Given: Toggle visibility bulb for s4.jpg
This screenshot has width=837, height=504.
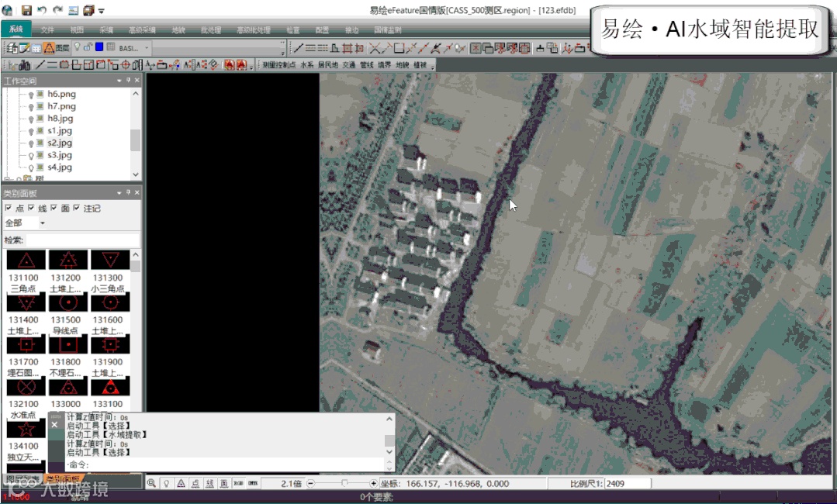Looking at the screenshot, I should click(30, 168).
